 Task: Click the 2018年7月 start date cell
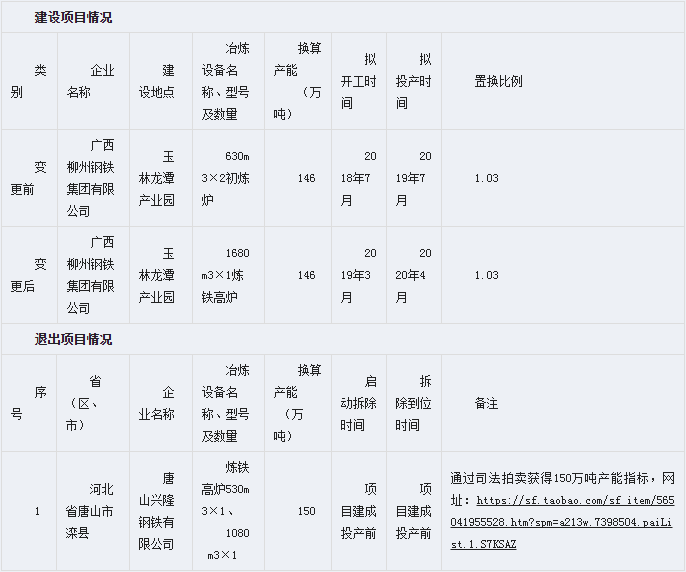click(x=358, y=178)
